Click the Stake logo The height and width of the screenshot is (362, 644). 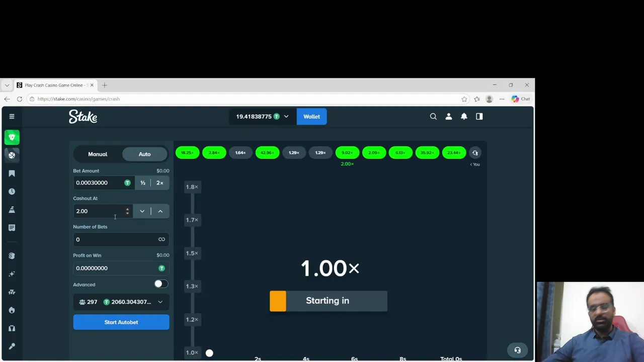83,117
